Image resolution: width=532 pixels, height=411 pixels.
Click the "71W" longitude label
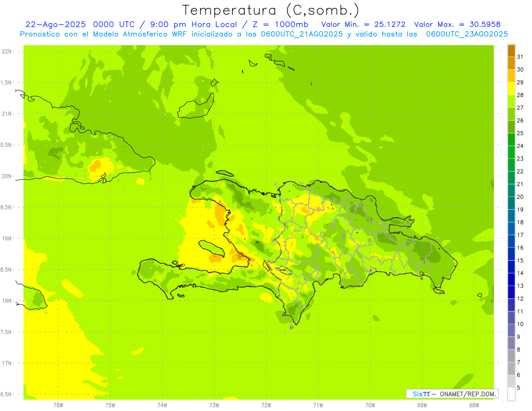point(318,405)
